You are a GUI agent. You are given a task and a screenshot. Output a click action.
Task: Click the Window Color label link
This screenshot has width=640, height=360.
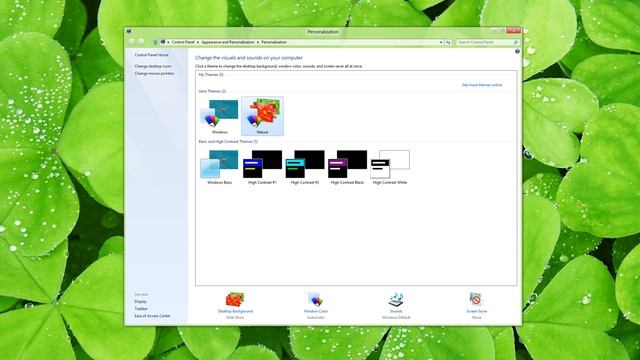click(x=316, y=311)
